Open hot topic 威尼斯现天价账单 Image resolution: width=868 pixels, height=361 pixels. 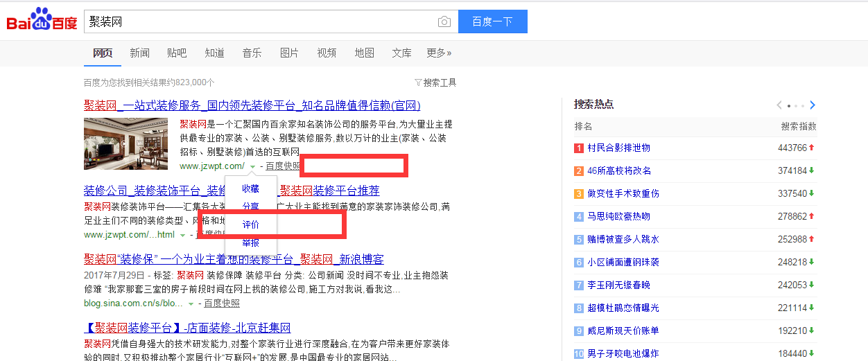click(623, 331)
